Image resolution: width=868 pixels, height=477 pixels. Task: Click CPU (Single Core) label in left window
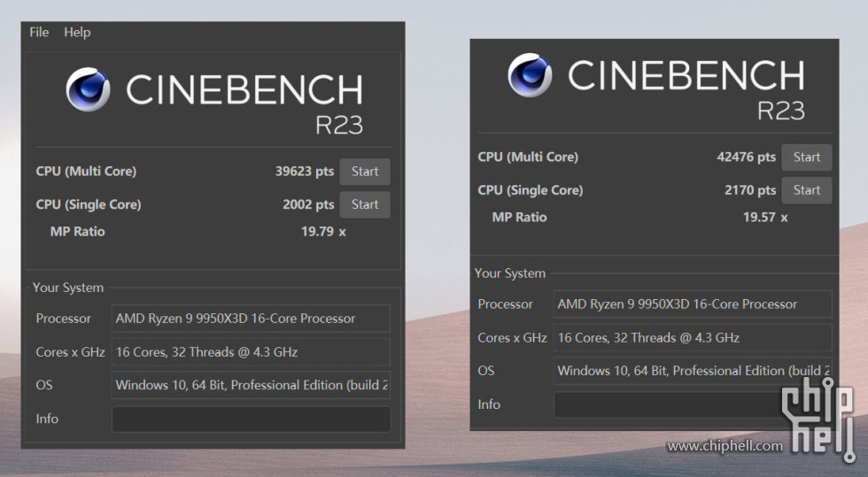click(89, 204)
